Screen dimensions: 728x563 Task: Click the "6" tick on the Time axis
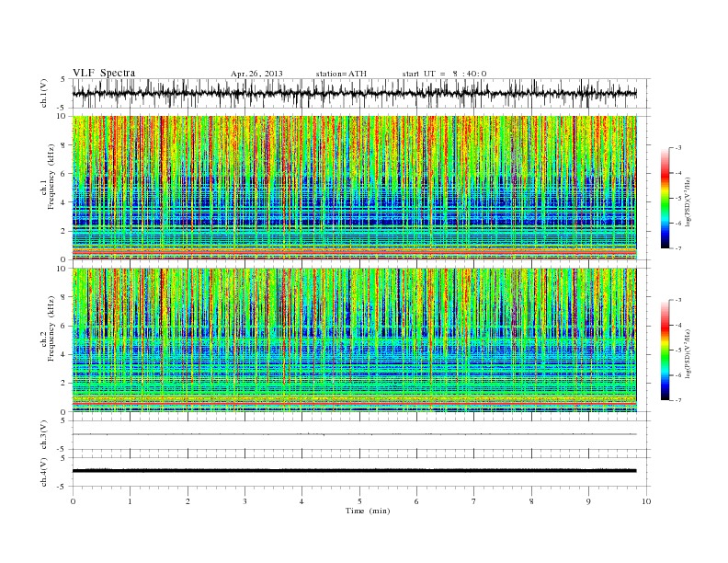[x=416, y=501]
